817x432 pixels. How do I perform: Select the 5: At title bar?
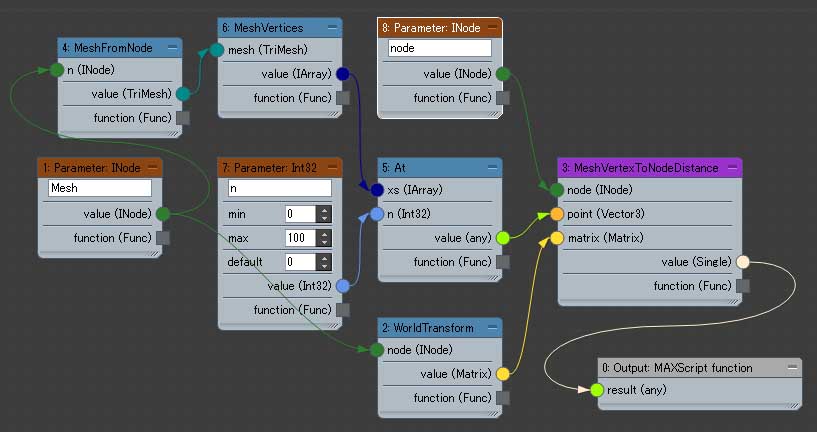(x=440, y=168)
